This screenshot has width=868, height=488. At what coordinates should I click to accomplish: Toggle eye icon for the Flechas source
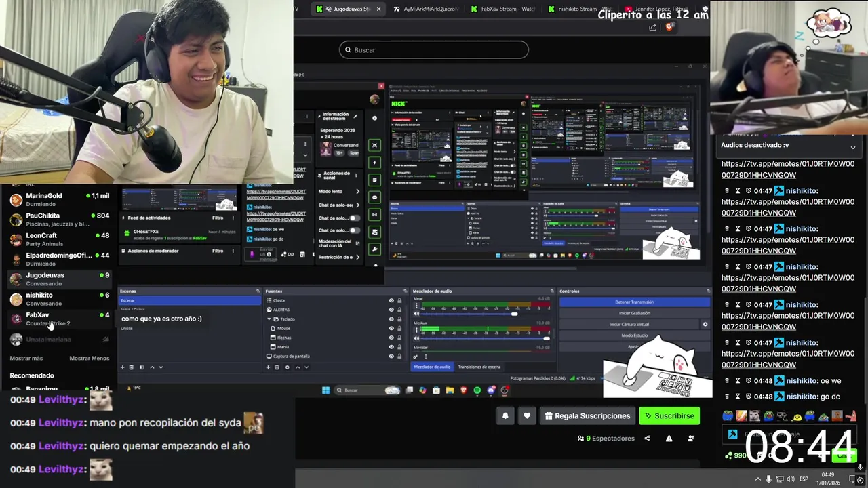tap(391, 338)
